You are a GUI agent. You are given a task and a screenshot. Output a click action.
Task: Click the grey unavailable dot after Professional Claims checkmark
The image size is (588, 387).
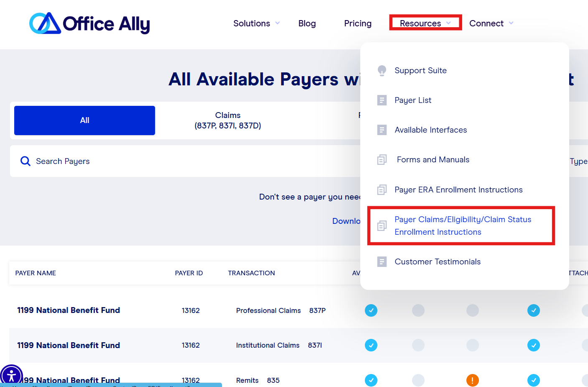418,310
